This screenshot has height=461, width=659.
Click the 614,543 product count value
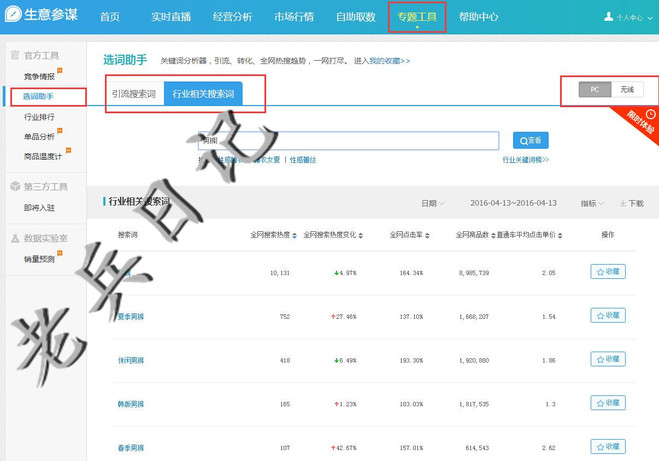(477, 448)
